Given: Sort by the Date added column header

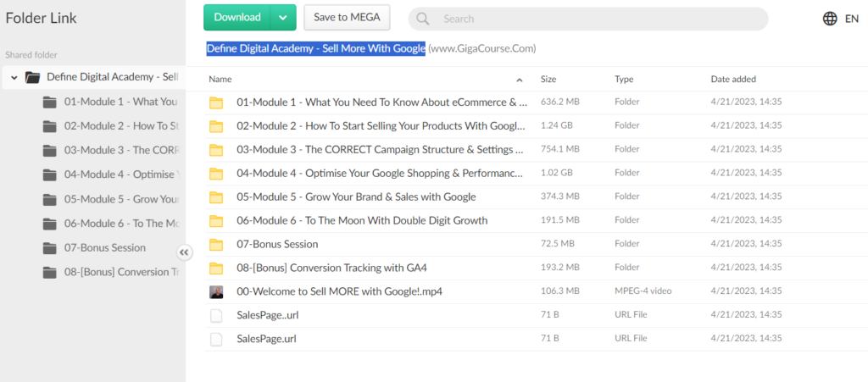Looking at the screenshot, I should click(x=733, y=79).
